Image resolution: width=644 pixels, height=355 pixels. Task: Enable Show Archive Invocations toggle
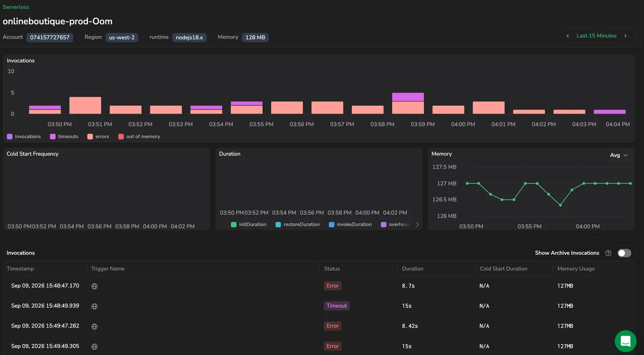click(624, 253)
